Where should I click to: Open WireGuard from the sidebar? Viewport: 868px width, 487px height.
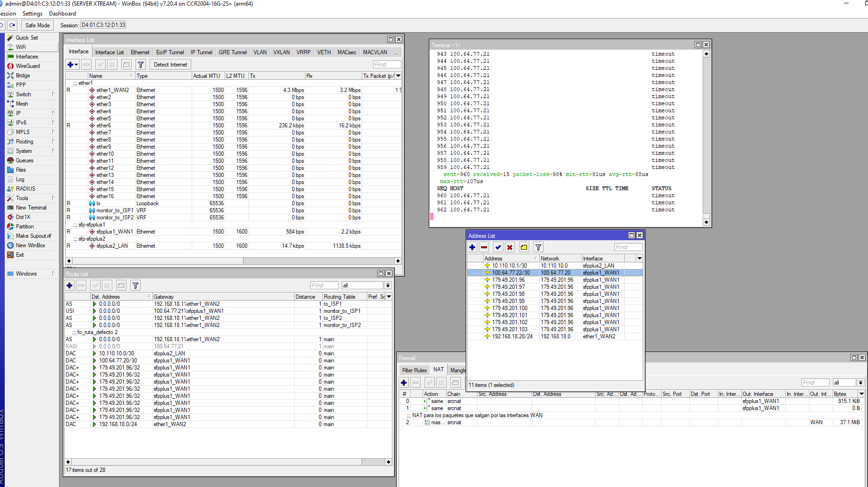click(28, 66)
